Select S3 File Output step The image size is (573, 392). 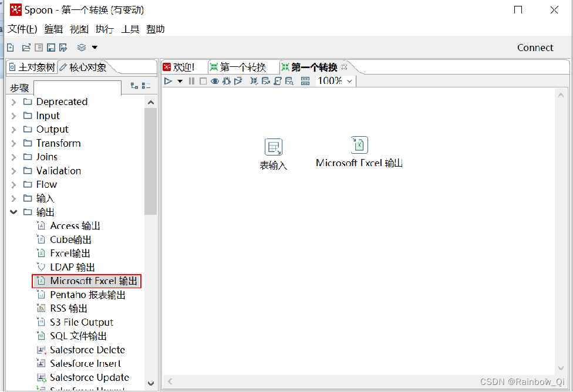pyautogui.click(x=75, y=322)
